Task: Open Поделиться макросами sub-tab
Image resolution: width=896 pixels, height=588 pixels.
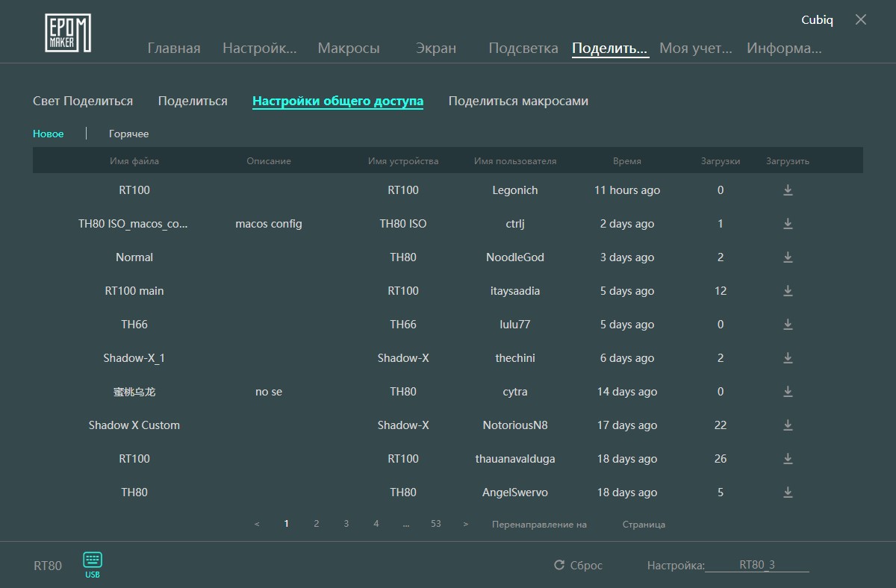Action: [x=518, y=101]
